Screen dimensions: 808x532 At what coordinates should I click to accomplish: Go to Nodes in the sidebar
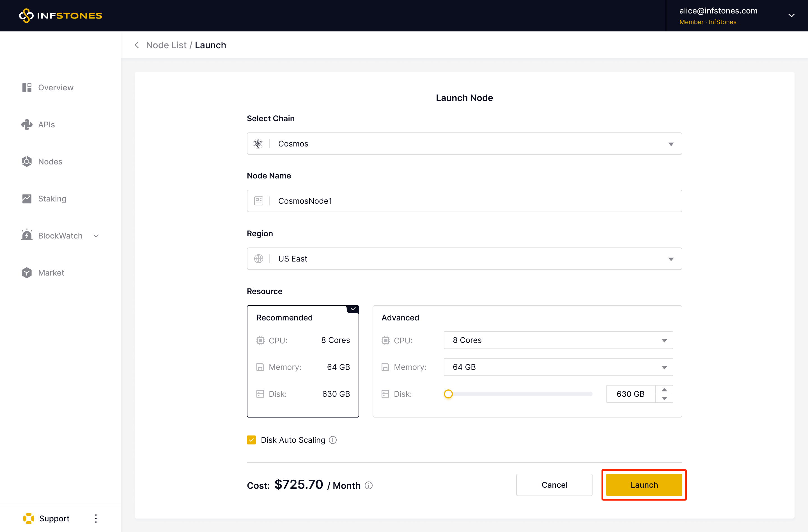[x=50, y=162]
